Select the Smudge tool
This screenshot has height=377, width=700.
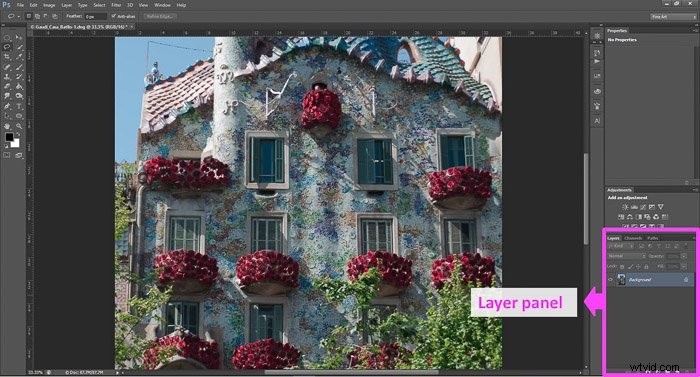(7, 96)
